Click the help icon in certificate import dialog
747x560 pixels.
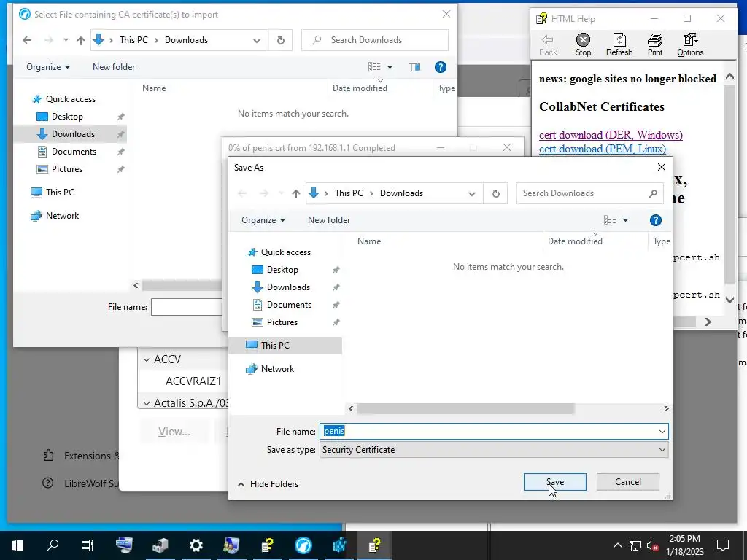click(x=440, y=67)
